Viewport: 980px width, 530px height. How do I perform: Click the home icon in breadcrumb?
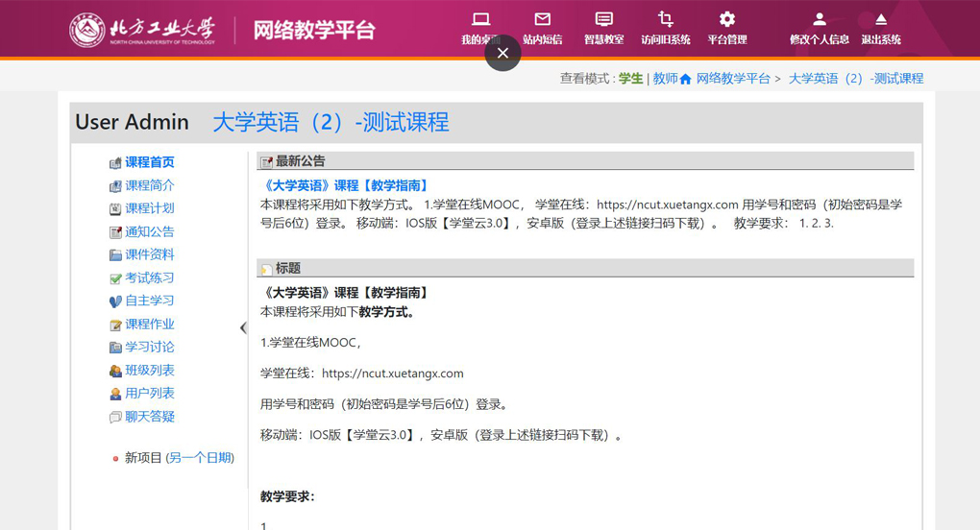(x=685, y=80)
